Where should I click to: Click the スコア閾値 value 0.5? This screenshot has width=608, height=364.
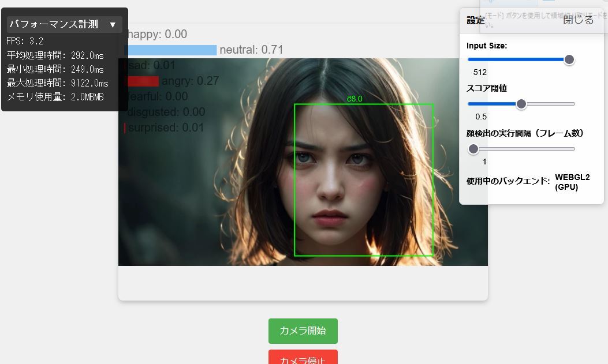[x=481, y=117]
